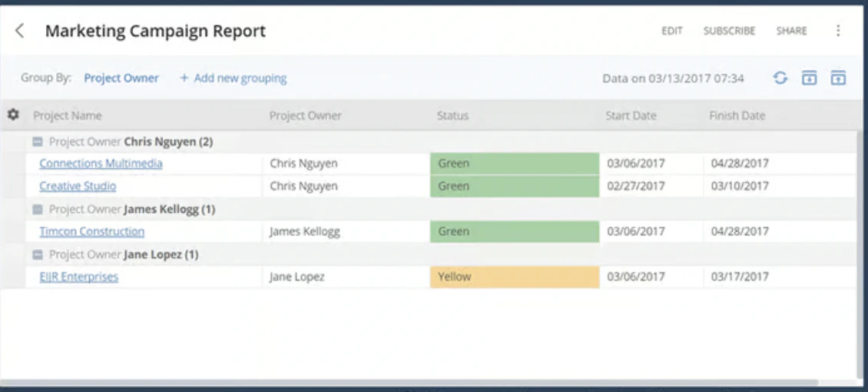Image resolution: width=868 pixels, height=392 pixels.
Task: Click SUBSCRIBE in the report header
Action: [729, 31]
